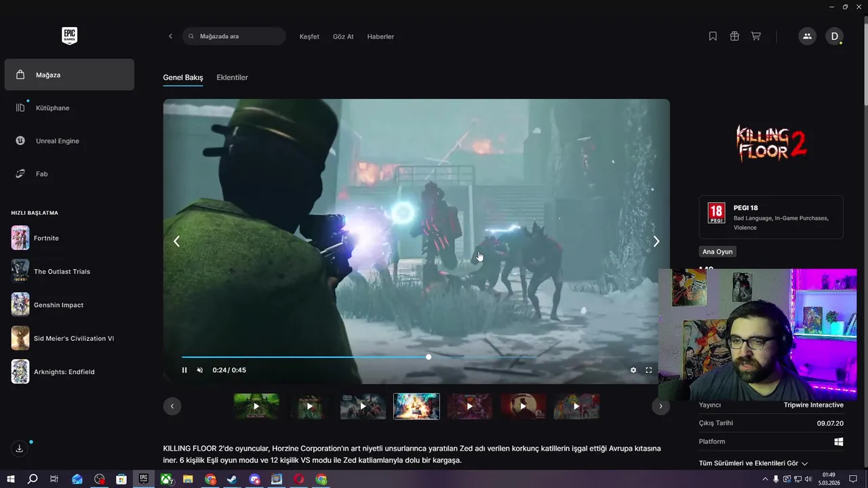Unmute the trailer video
Viewport: 868px width, 488px height.
[x=200, y=370]
